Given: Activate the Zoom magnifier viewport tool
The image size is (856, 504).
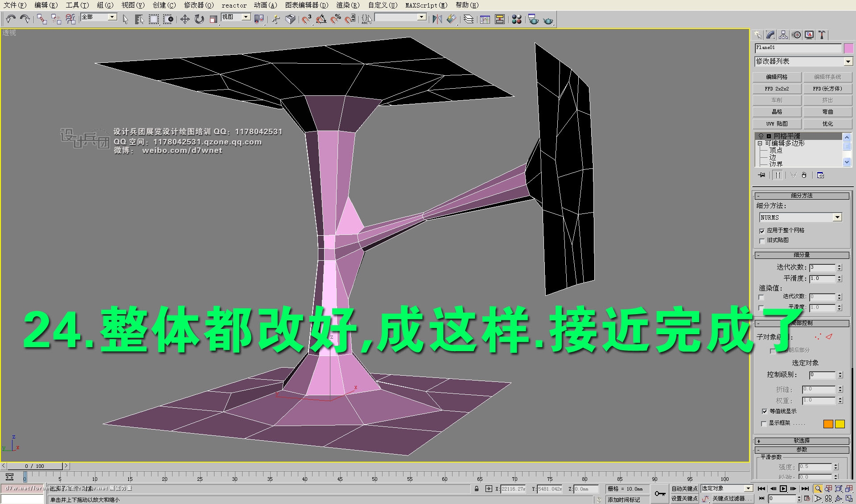Looking at the screenshot, I should click(818, 489).
